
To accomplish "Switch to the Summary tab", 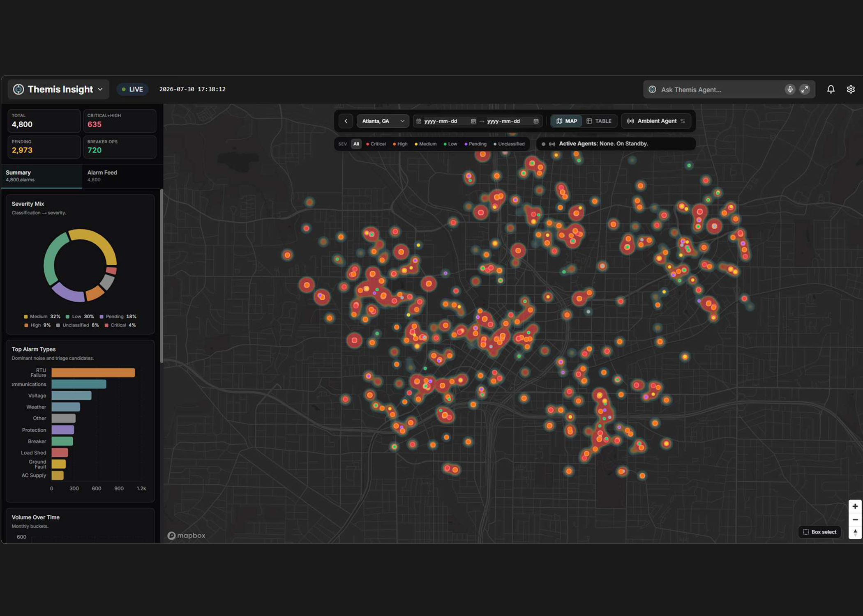I will [41, 176].
